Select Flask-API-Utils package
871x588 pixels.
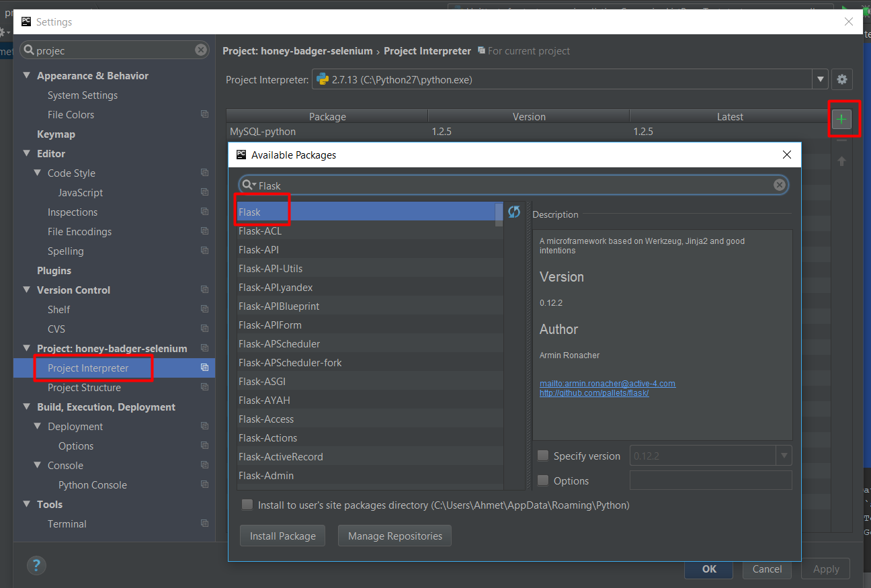pyautogui.click(x=370, y=268)
